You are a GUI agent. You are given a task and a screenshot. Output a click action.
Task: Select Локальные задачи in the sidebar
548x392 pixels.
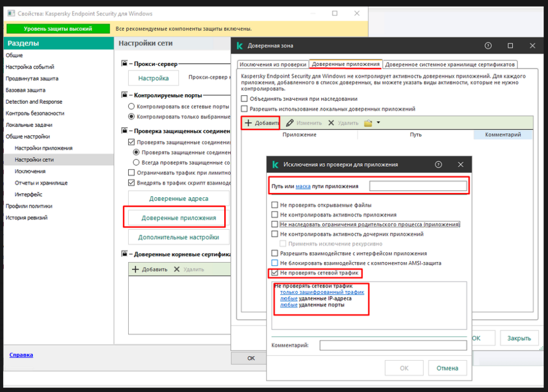tap(29, 124)
